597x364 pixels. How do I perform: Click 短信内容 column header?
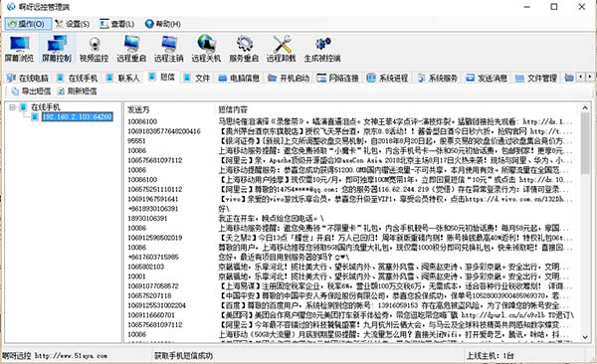(x=233, y=110)
